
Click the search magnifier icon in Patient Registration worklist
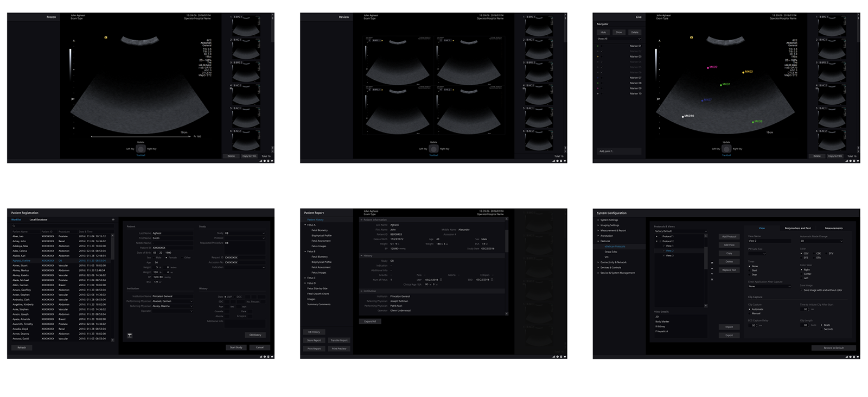pyautogui.click(x=14, y=226)
